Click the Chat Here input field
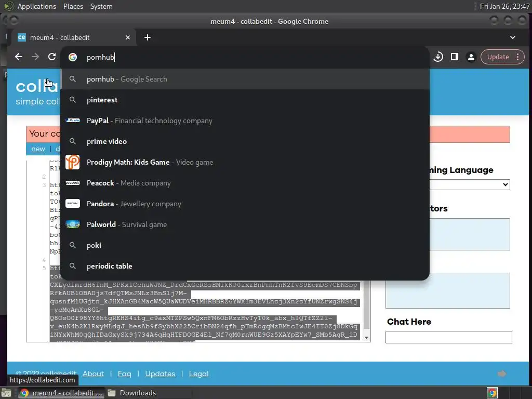This screenshot has height=399, width=532. 448,337
